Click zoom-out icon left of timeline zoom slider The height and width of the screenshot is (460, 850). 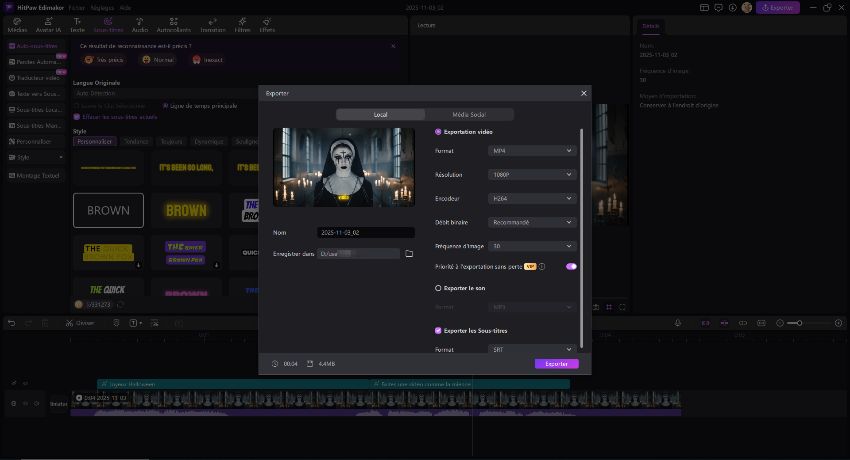[780, 323]
